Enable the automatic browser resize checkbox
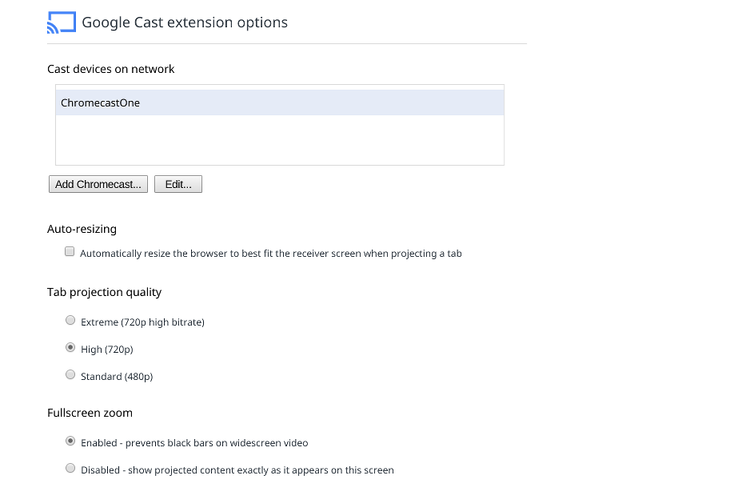The image size is (750, 500). coord(70,253)
